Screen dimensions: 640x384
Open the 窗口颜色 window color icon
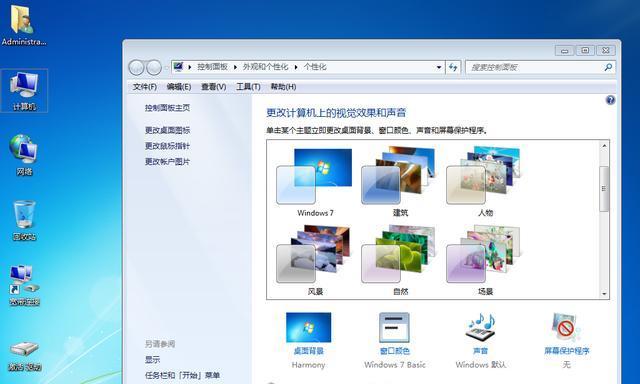[394, 328]
